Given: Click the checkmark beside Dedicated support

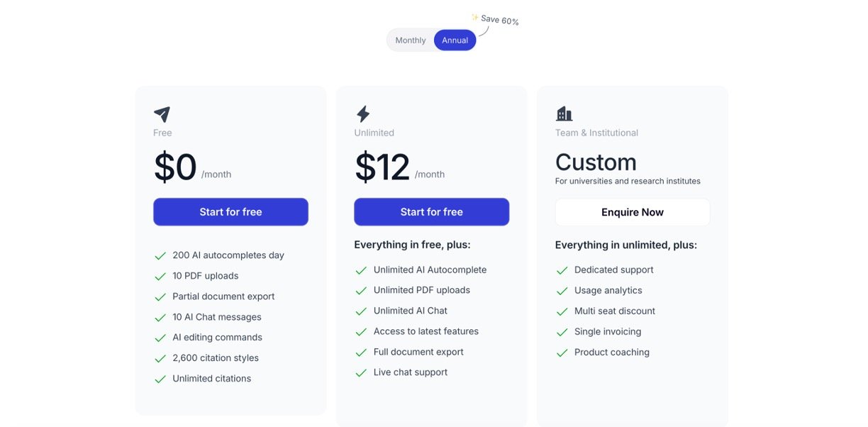Looking at the screenshot, I should [562, 270].
